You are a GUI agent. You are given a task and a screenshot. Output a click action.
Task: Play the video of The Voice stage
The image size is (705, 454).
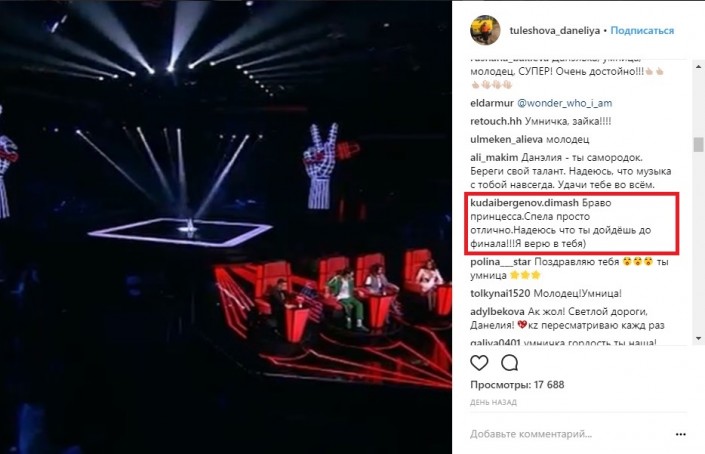(226, 227)
